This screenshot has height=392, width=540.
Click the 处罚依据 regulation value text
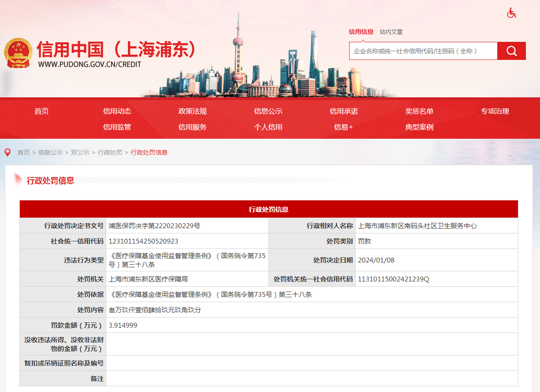(210, 295)
